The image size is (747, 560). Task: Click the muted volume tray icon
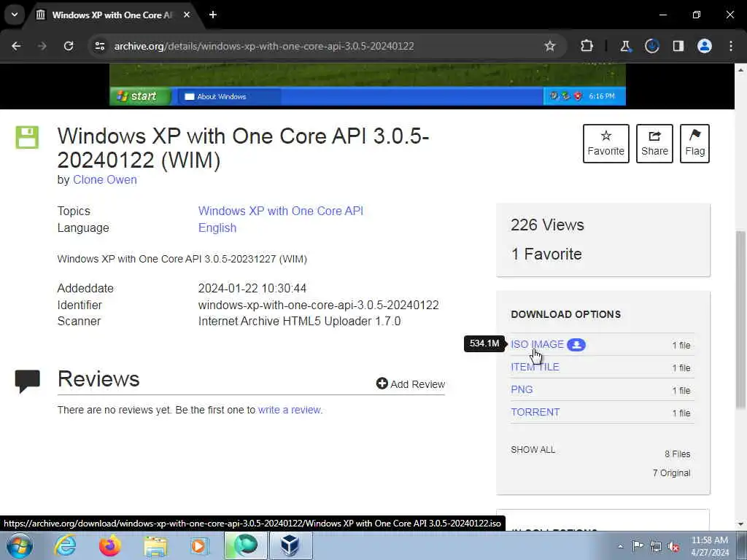[x=673, y=547]
